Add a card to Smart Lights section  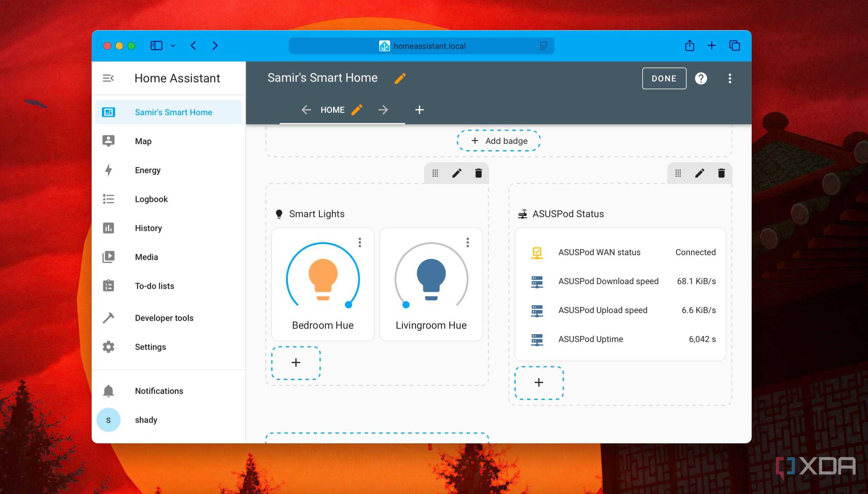pos(296,363)
